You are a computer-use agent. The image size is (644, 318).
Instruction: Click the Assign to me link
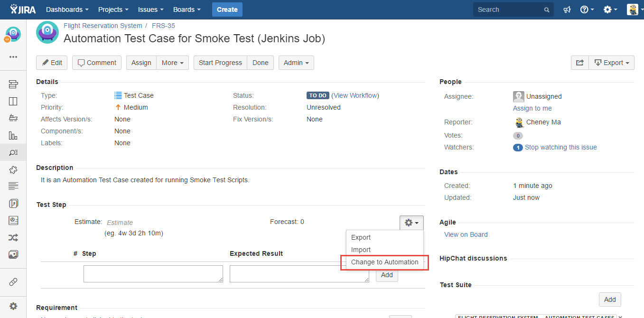pyautogui.click(x=532, y=108)
